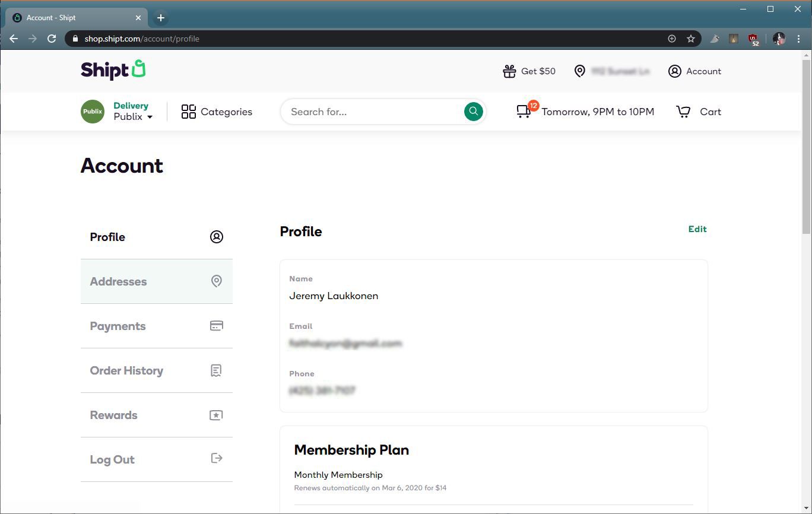This screenshot has width=812, height=514.
Task: Bookmark the page with the star icon
Action: tap(691, 39)
